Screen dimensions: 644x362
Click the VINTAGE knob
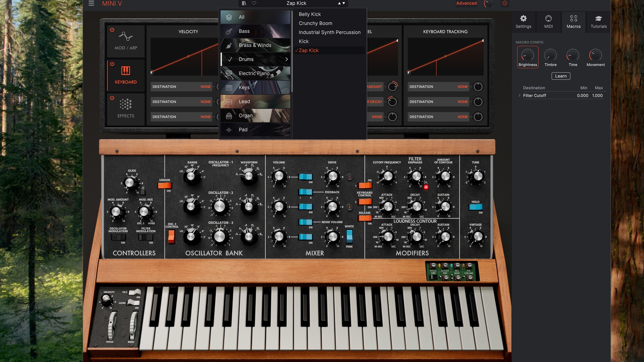(x=478, y=237)
